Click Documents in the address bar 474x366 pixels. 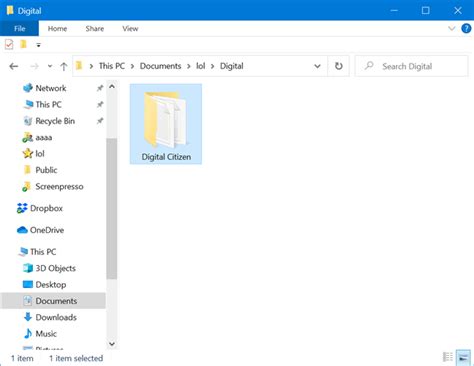(160, 66)
